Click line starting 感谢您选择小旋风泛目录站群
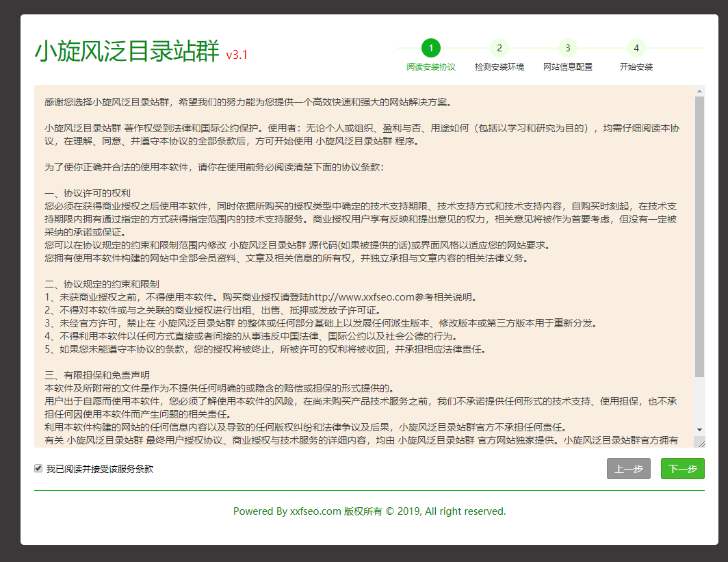Image resolution: width=728 pixels, height=562 pixels. click(x=248, y=102)
